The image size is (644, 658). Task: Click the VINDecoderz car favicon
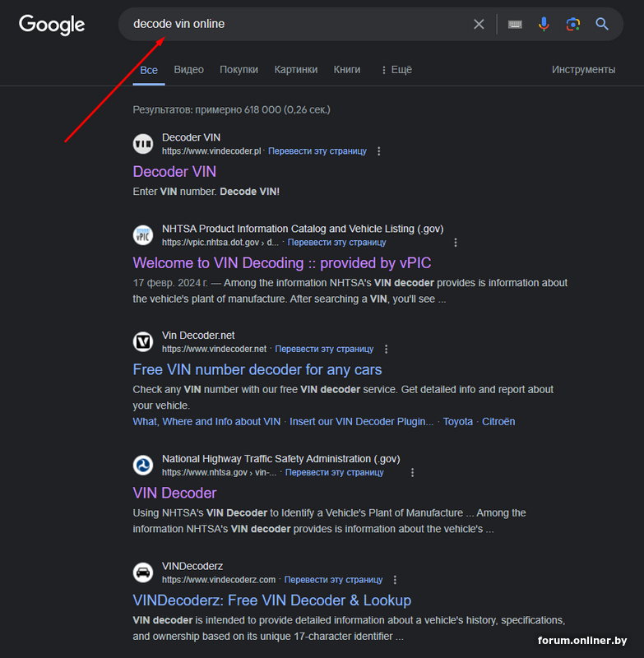pyautogui.click(x=143, y=572)
